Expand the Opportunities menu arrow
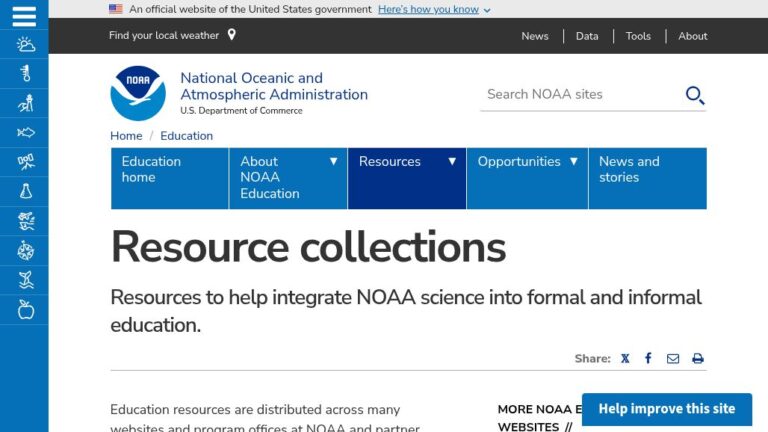This screenshot has width=768, height=432. click(574, 161)
